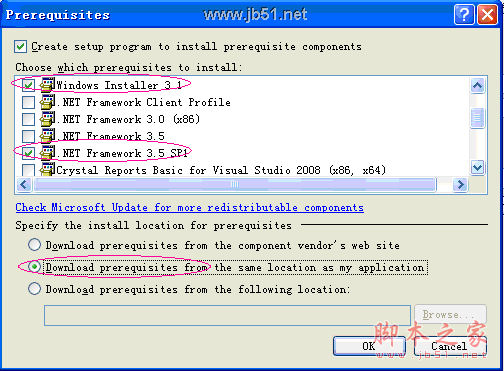Click the .NET Framework 3.5 package icon

pyautogui.click(x=47, y=136)
